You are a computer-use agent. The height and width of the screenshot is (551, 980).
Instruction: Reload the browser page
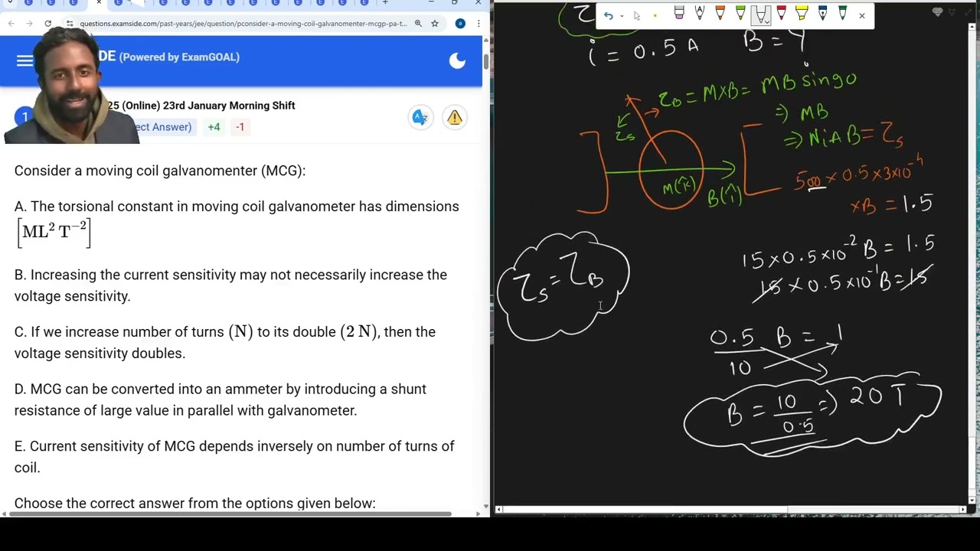[47, 24]
